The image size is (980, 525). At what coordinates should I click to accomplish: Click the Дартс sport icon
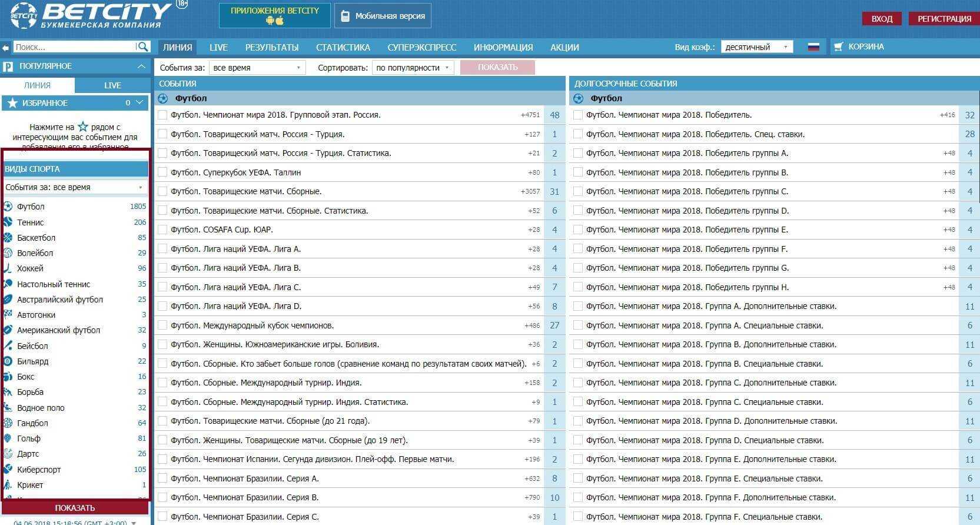tap(8, 453)
